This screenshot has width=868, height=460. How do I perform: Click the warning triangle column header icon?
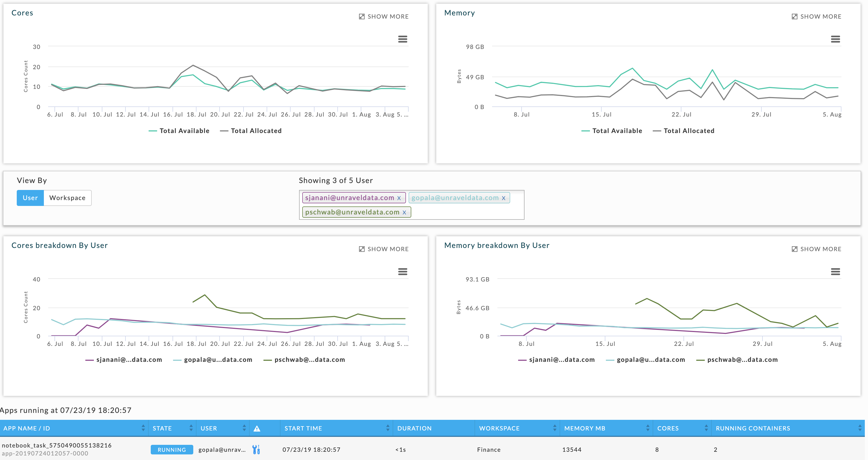pos(257,428)
